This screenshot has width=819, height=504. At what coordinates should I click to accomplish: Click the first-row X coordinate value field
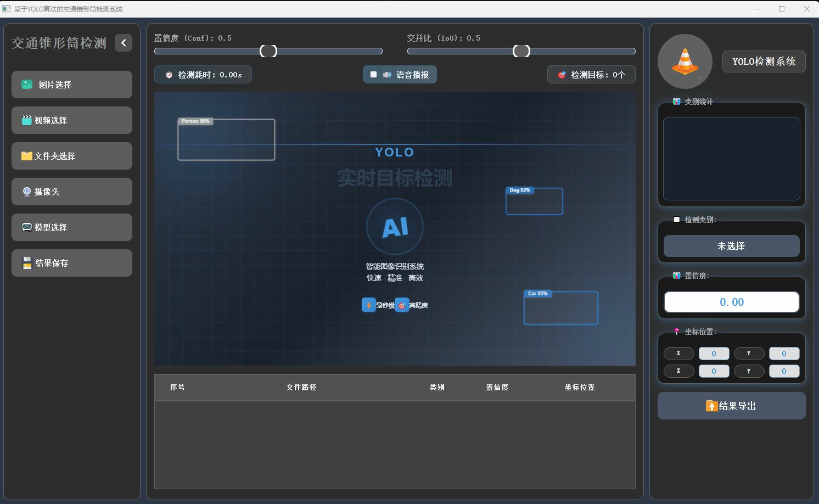pos(714,354)
